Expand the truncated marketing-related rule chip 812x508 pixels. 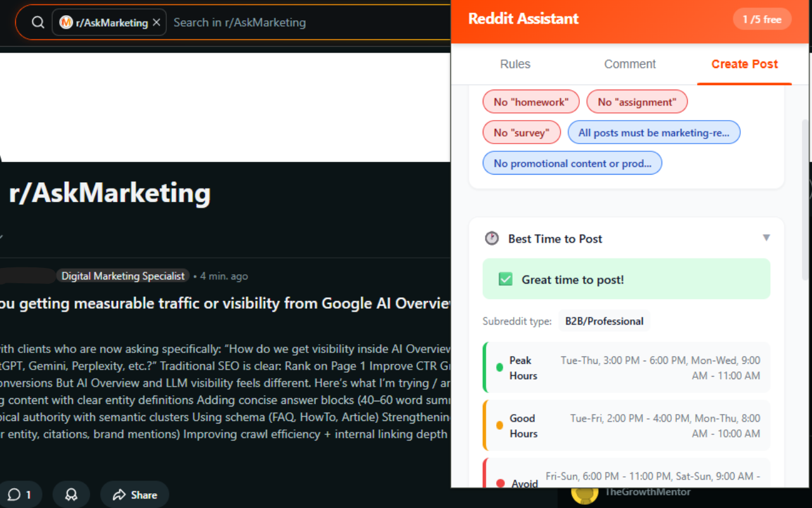tap(654, 132)
